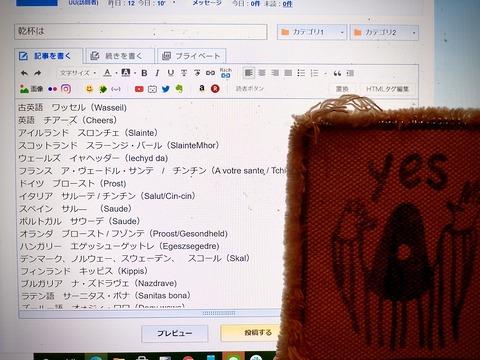Click the line ウェールズ (Iechyd da)
This screenshot has height=360, width=480.
[93, 158]
